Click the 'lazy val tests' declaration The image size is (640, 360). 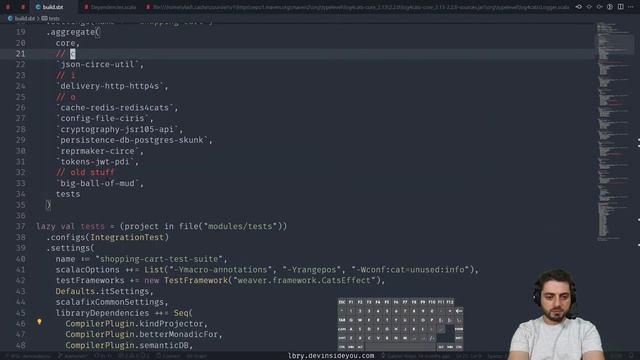(x=70, y=226)
